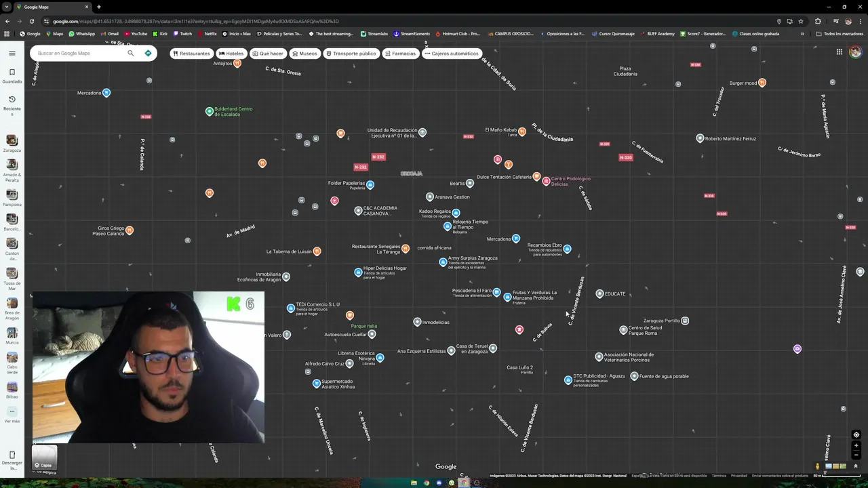Open the YouTube bookmark
This screenshot has height=488, width=868.
(136, 33)
